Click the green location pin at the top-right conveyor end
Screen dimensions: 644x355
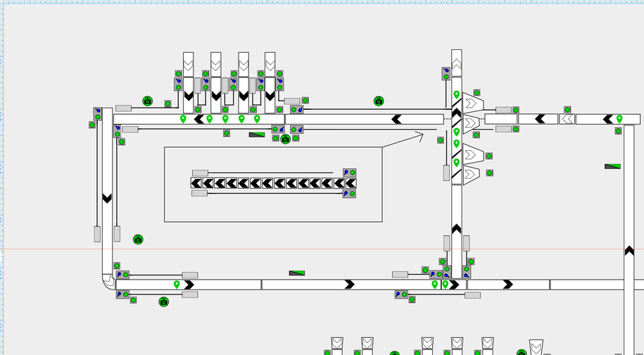[619, 119]
